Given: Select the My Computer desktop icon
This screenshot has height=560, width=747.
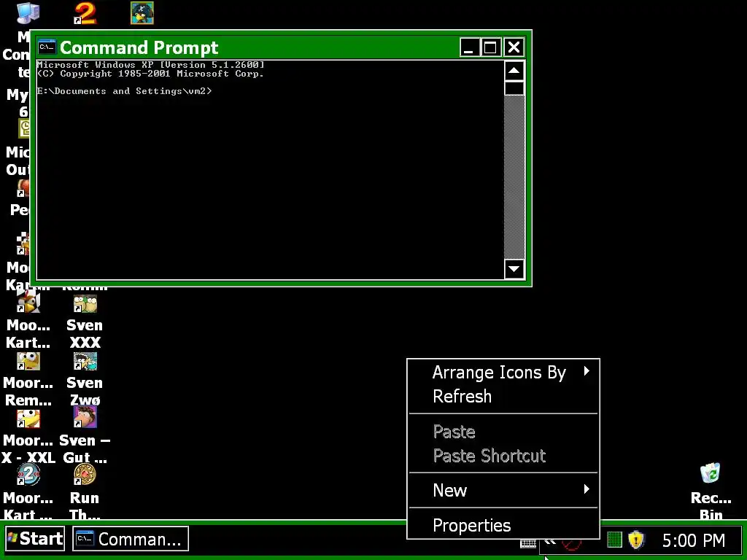Looking at the screenshot, I should coord(28,12).
